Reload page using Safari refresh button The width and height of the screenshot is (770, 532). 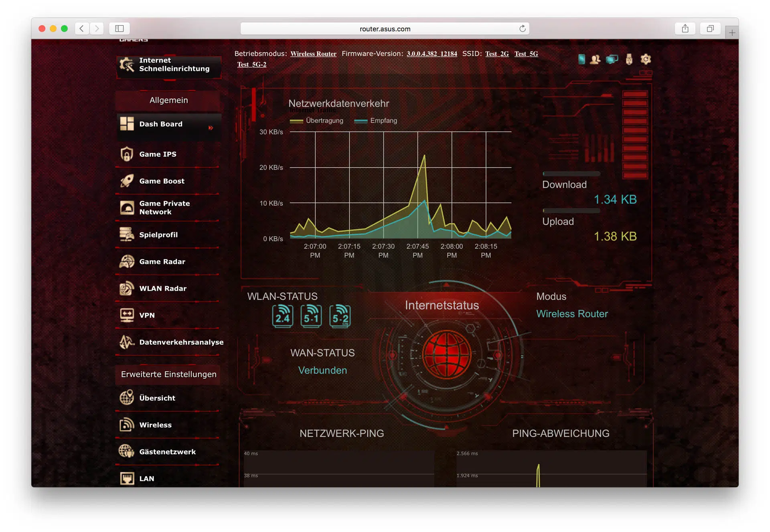point(522,28)
